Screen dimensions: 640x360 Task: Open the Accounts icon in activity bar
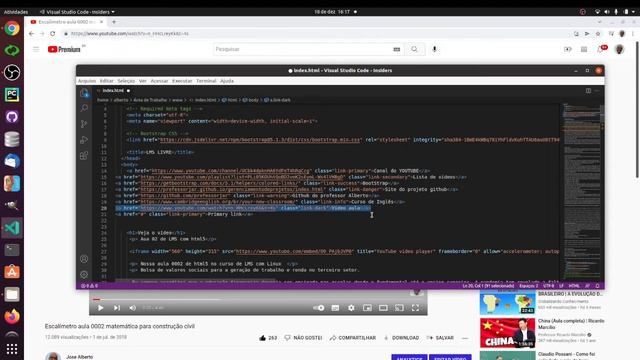coord(84,259)
